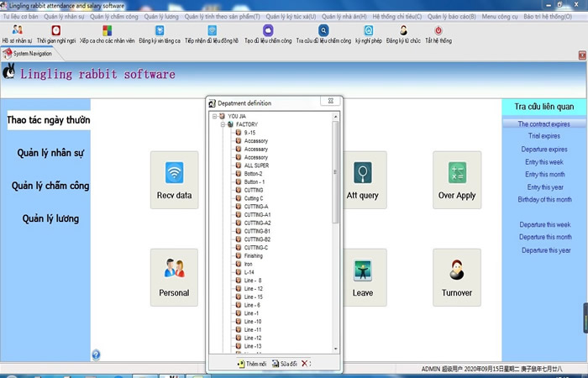Open Entry this week link

click(x=544, y=162)
